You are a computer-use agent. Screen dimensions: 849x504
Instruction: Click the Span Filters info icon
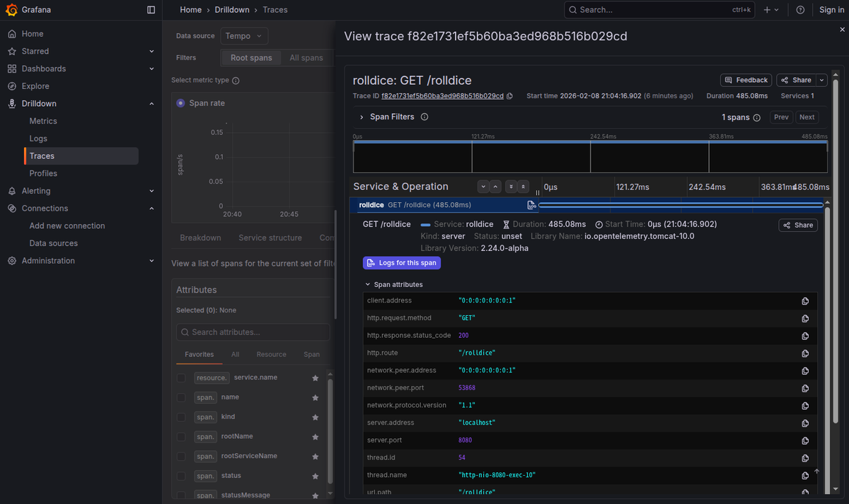click(424, 117)
